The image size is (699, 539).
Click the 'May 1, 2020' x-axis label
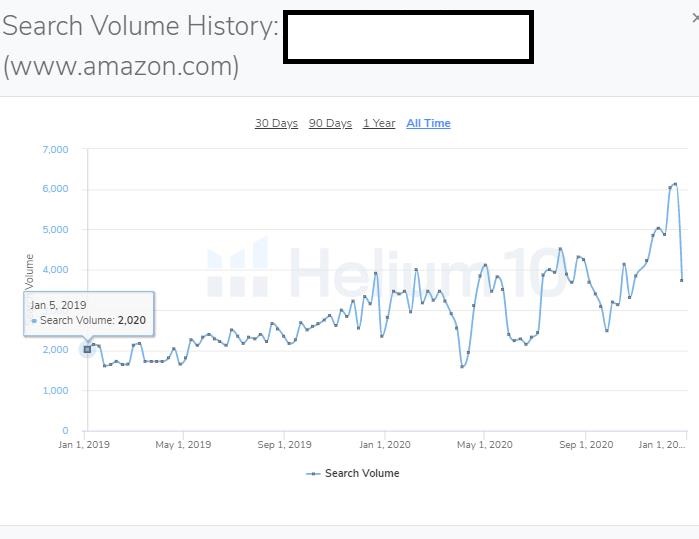point(485,445)
